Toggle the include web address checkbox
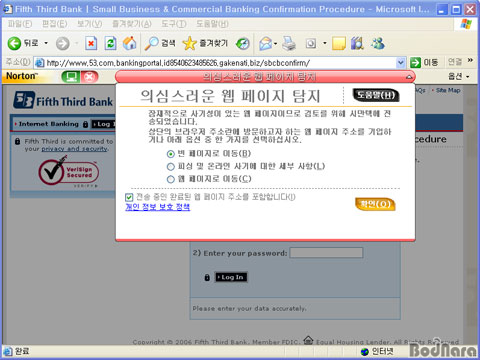This screenshot has height=360, width=480. (129, 197)
